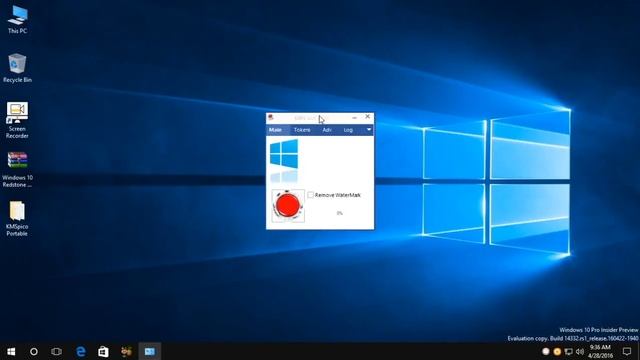Click the big red activation button
Viewport: 640px width, 360px height.
(x=288, y=206)
